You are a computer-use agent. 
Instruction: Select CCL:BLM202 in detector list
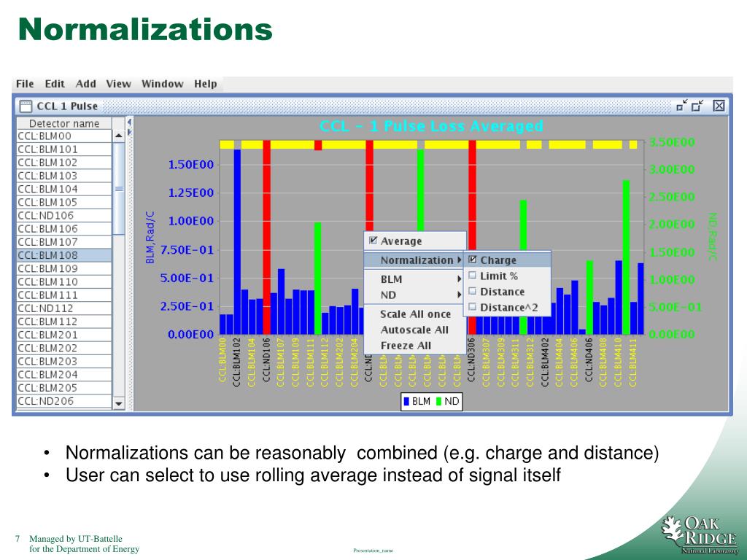point(64,348)
